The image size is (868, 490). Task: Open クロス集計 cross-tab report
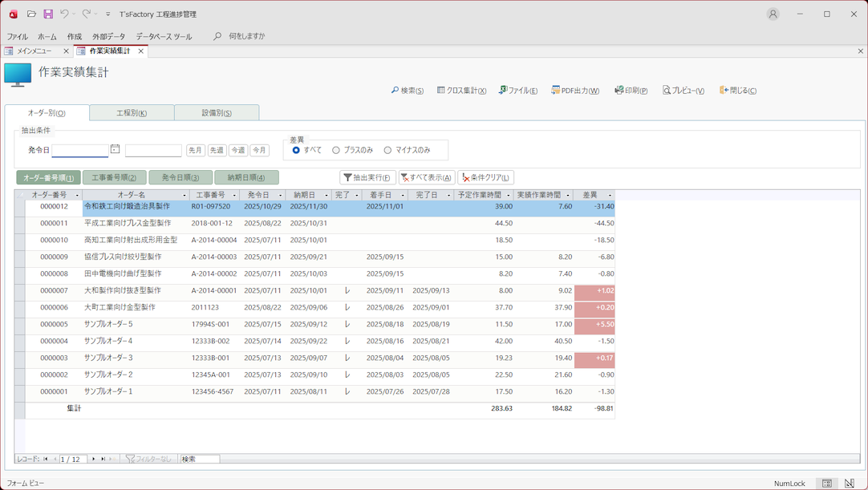click(461, 91)
